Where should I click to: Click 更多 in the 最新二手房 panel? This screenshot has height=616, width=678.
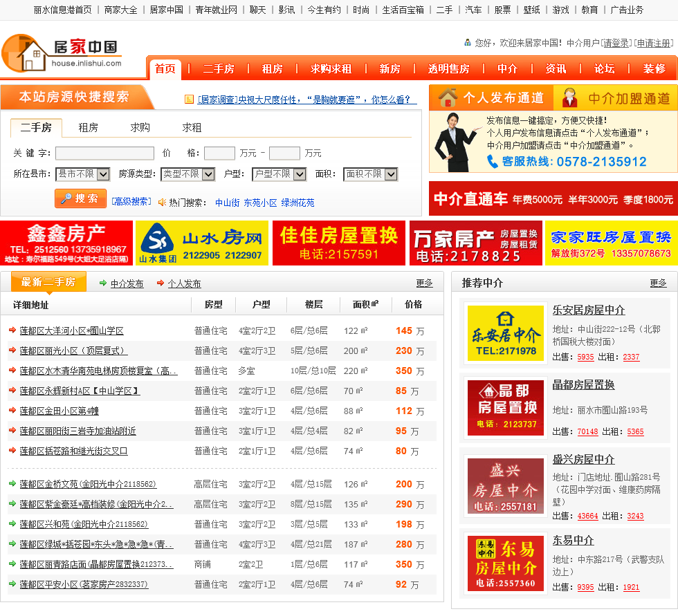pos(425,283)
